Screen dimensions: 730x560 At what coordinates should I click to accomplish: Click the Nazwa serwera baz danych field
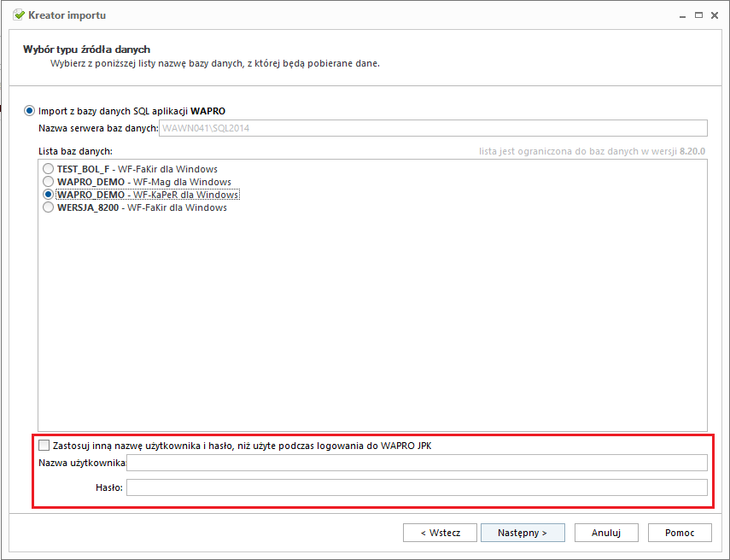433,128
